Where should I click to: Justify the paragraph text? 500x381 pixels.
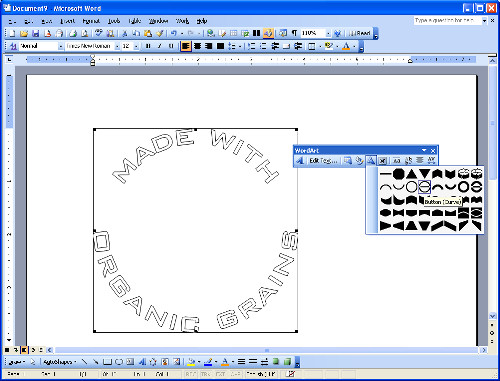point(220,46)
